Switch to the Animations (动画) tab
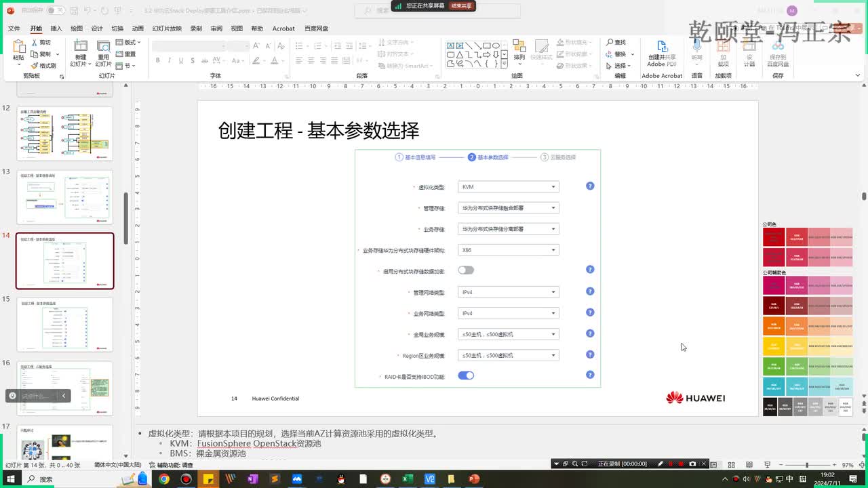The image size is (868, 488). pos(138,28)
